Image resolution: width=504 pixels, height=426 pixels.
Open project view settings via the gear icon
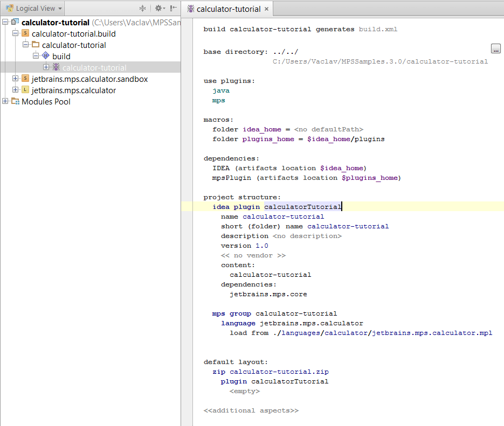[x=158, y=8]
